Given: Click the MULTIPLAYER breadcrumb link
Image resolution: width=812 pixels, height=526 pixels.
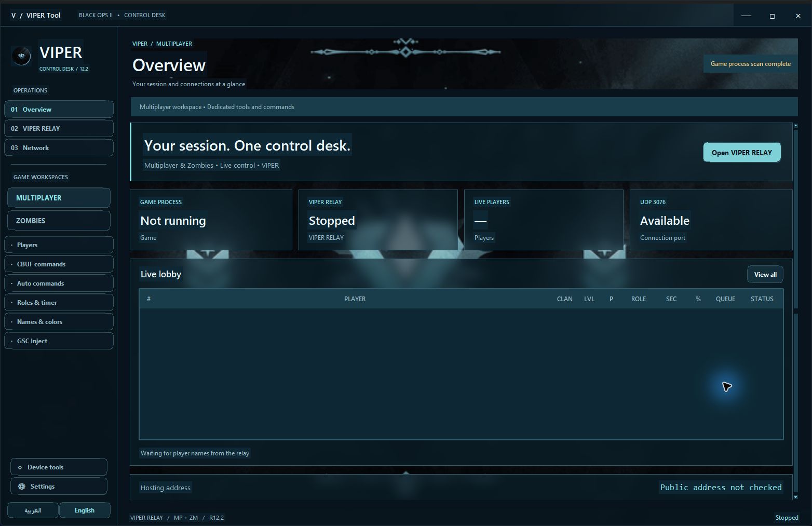Looking at the screenshot, I should pyautogui.click(x=174, y=44).
